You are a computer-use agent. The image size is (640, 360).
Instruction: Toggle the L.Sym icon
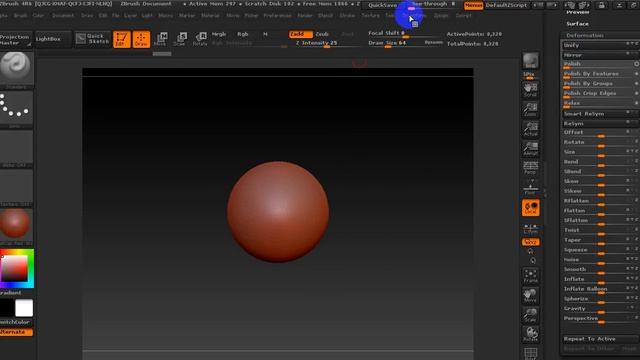(531, 229)
